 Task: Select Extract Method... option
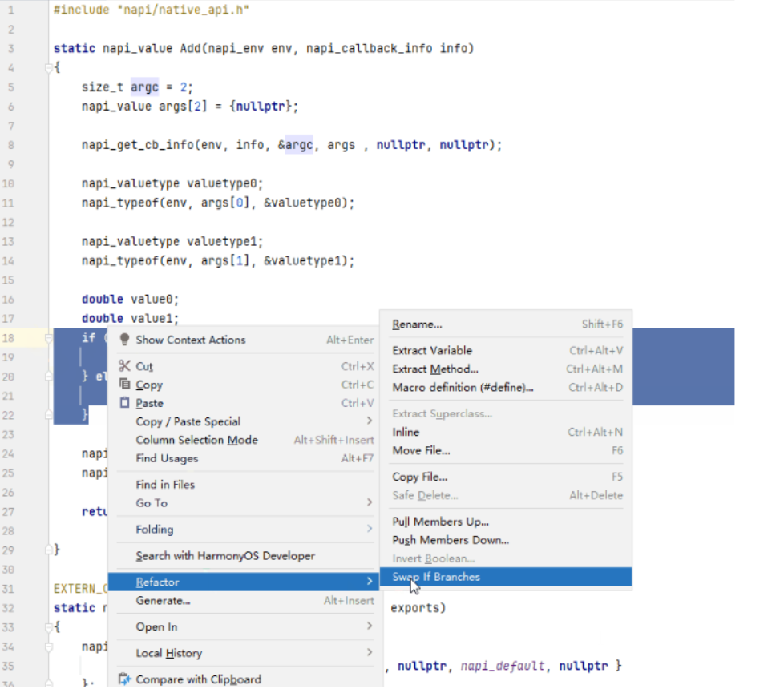[434, 369]
